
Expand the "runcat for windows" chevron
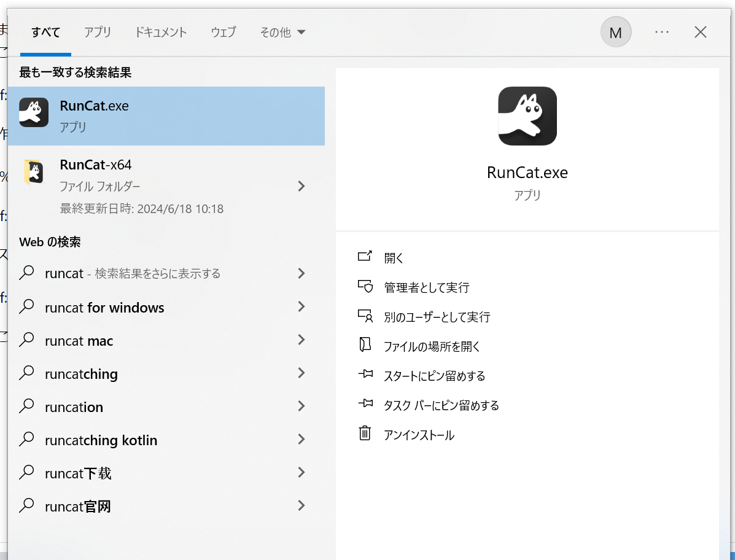(301, 306)
